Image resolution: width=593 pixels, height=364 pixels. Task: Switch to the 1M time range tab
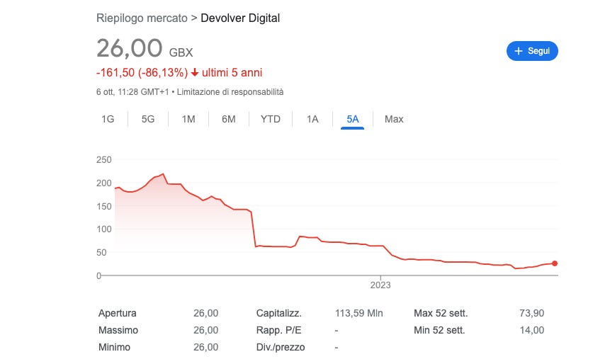(188, 119)
